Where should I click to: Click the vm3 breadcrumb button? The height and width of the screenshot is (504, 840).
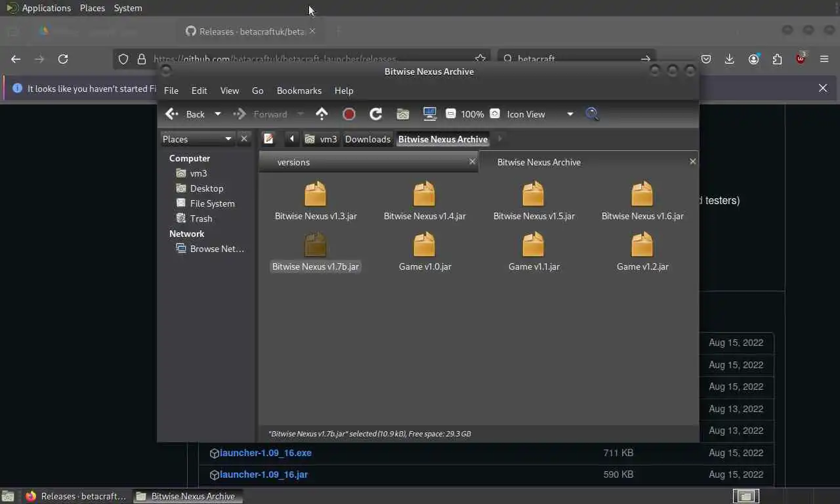(322, 138)
